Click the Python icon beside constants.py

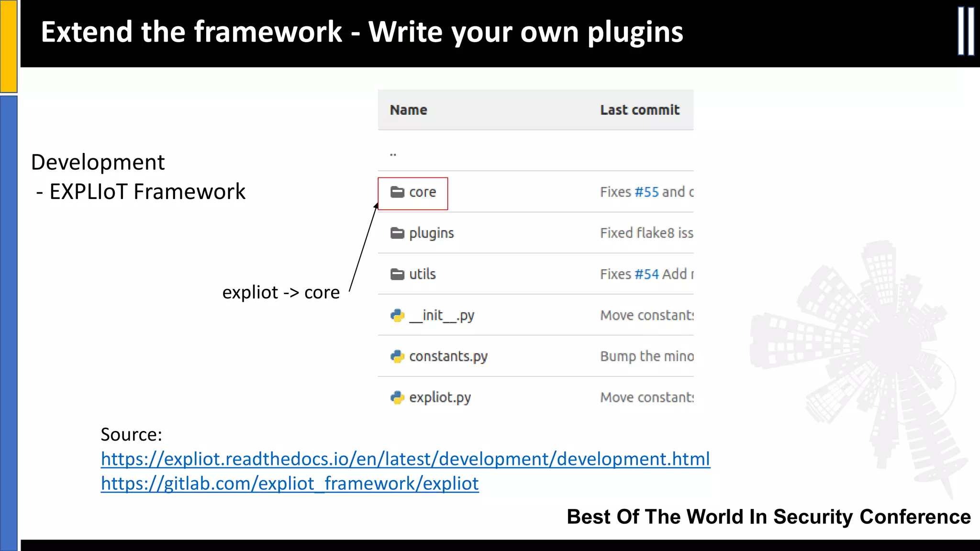tap(397, 356)
